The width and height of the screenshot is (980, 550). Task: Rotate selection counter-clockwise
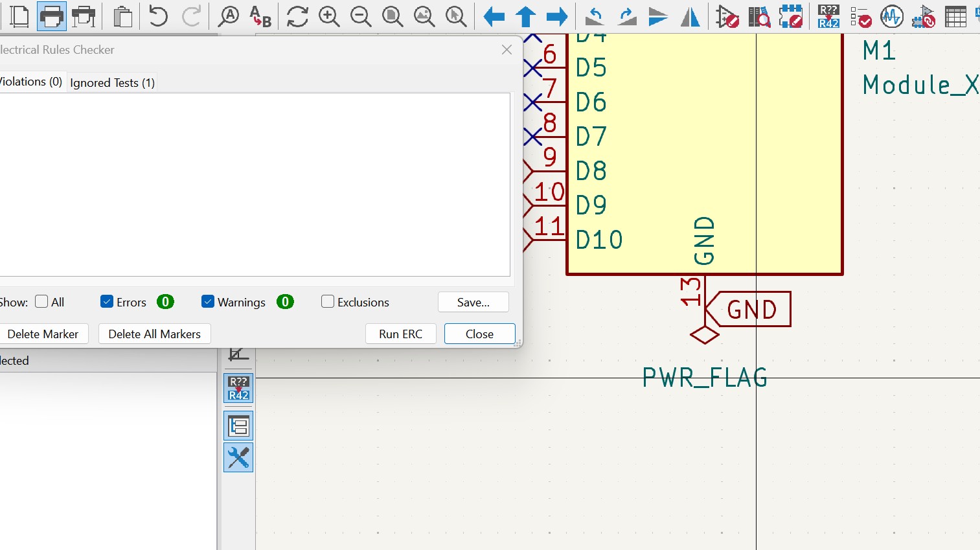[x=595, y=16]
